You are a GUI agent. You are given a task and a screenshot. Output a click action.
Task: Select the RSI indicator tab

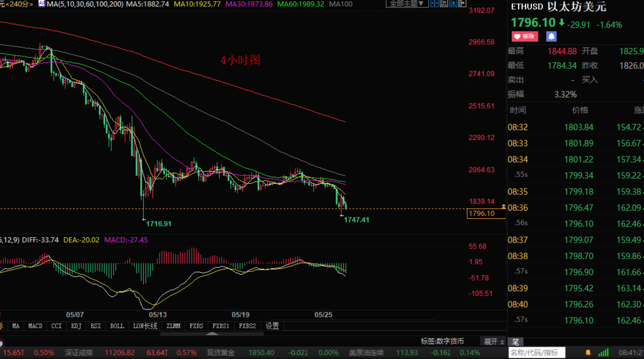pos(95,326)
